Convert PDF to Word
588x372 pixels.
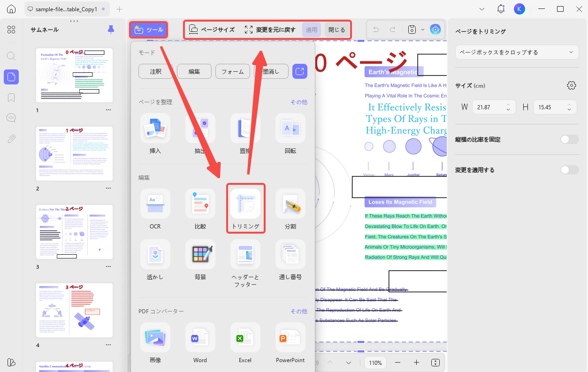click(x=200, y=337)
